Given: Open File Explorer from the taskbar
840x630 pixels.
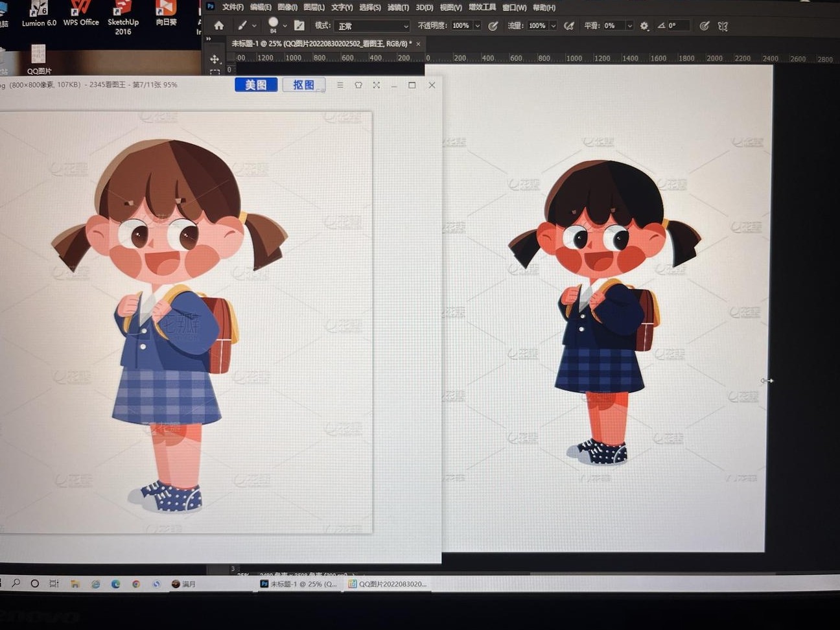Looking at the screenshot, I should coord(75,583).
